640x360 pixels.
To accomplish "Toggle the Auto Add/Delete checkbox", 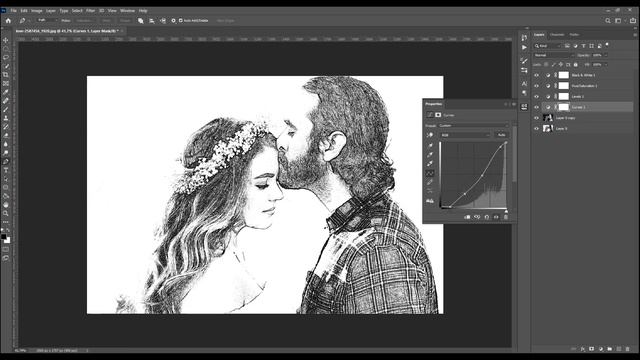I will coord(181,20).
